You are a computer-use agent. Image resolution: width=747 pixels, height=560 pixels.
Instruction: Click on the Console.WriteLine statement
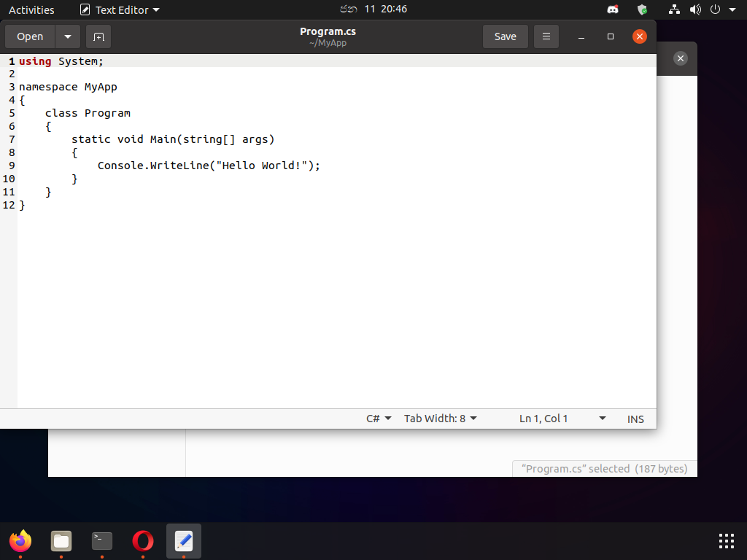[x=209, y=166]
